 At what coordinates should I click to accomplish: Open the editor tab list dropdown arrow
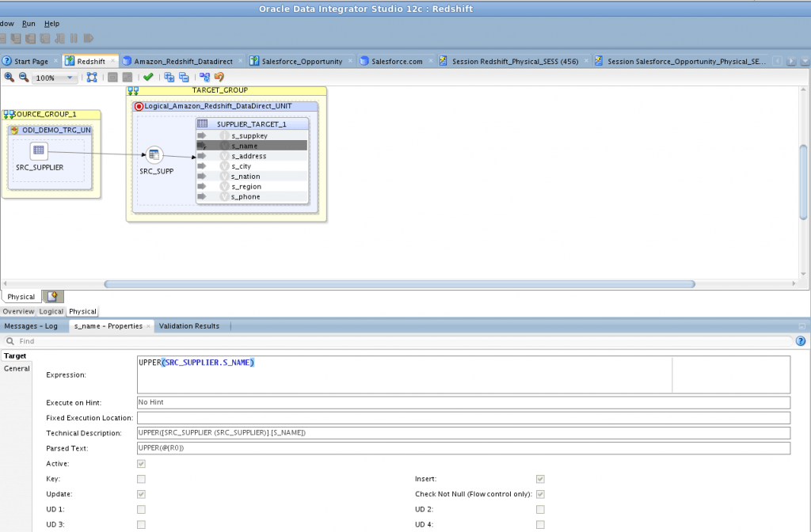[x=803, y=62]
